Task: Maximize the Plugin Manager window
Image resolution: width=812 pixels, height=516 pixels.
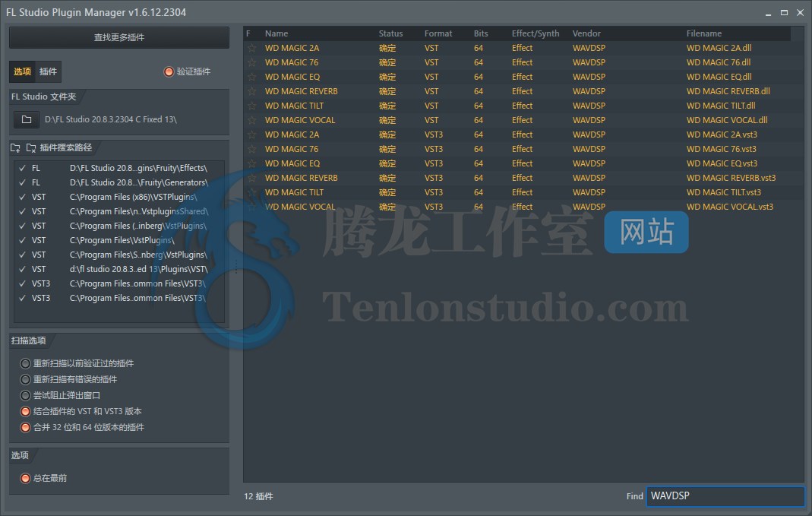Action: (784, 12)
